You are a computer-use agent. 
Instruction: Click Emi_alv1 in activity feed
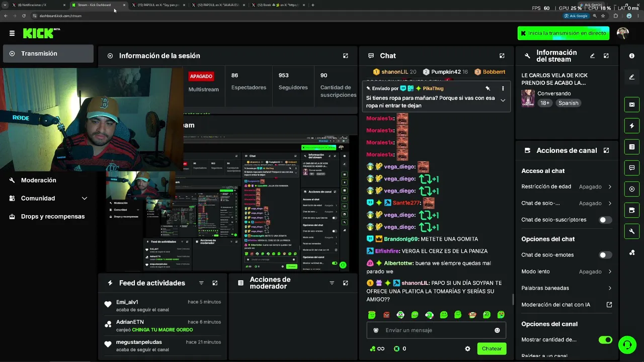pos(127,302)
